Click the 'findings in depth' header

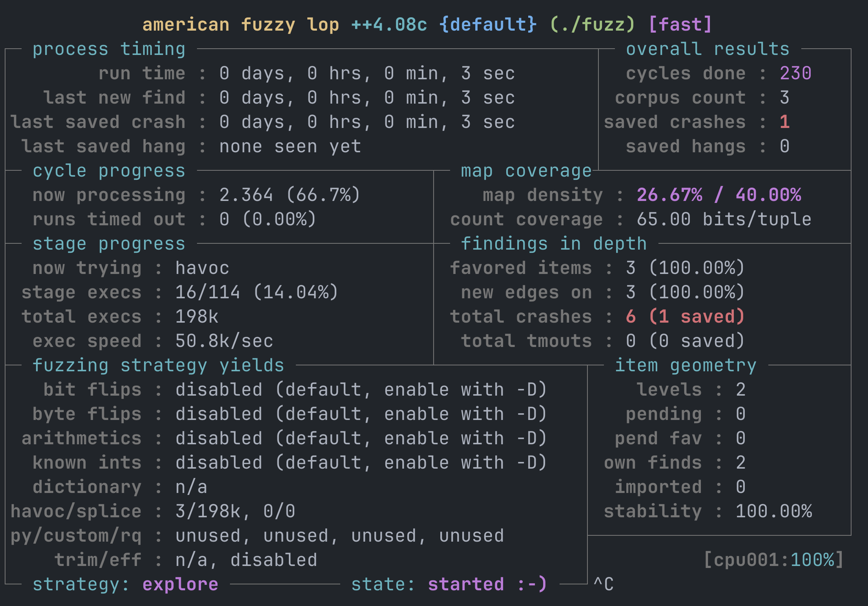point(553,244)
